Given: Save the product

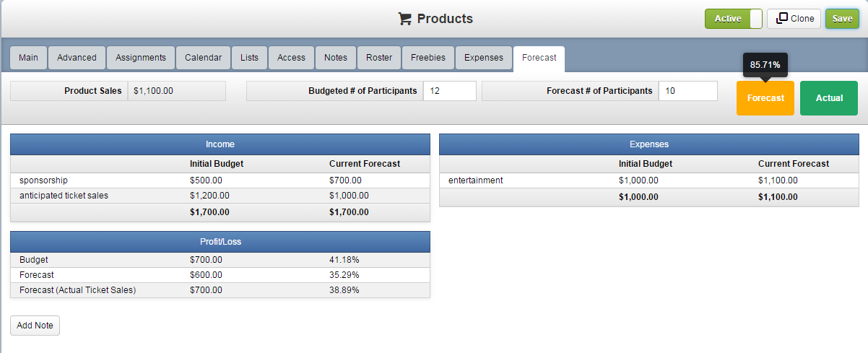Looking at the screenshot, I should point(842,19).
